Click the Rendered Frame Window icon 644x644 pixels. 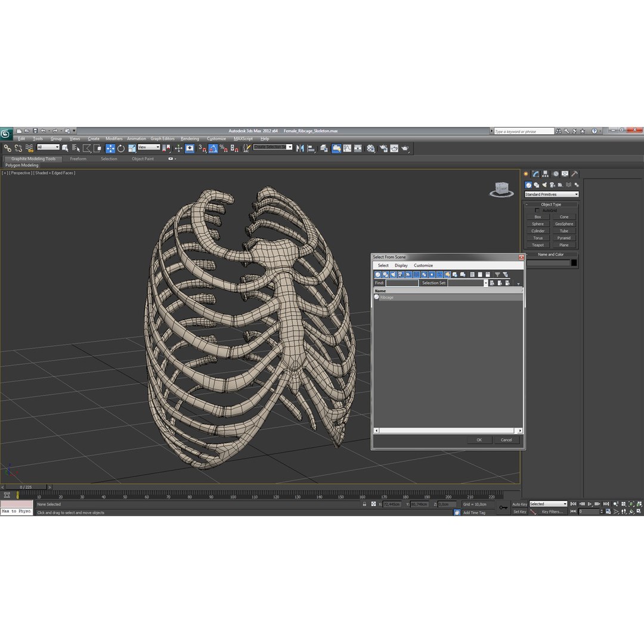(394, 148)
